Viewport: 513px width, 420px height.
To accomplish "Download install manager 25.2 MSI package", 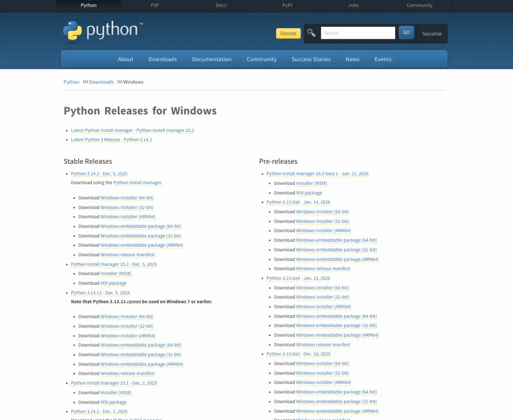I will click(114, 283).
